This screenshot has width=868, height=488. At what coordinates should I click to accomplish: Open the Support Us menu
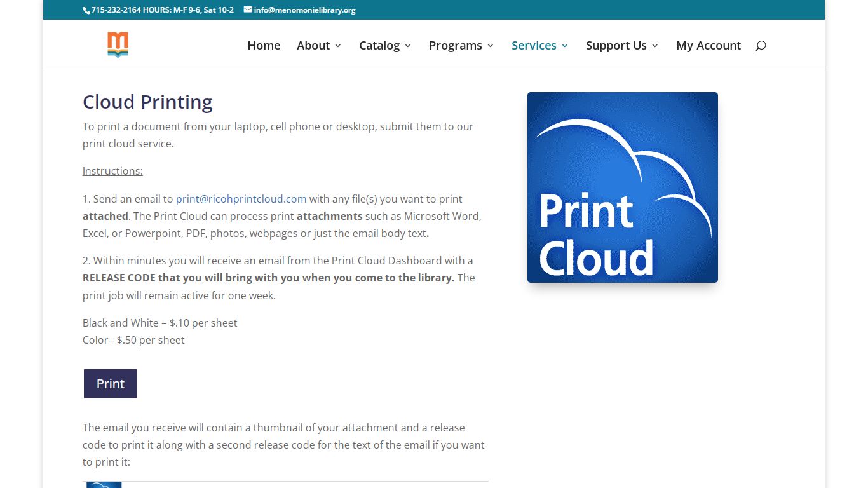(x=616, y=46)
